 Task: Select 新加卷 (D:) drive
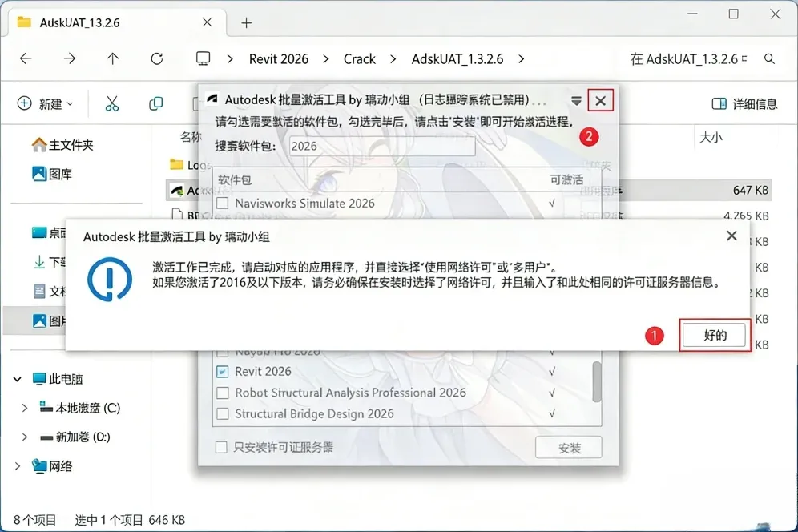(x=75, y=437)
